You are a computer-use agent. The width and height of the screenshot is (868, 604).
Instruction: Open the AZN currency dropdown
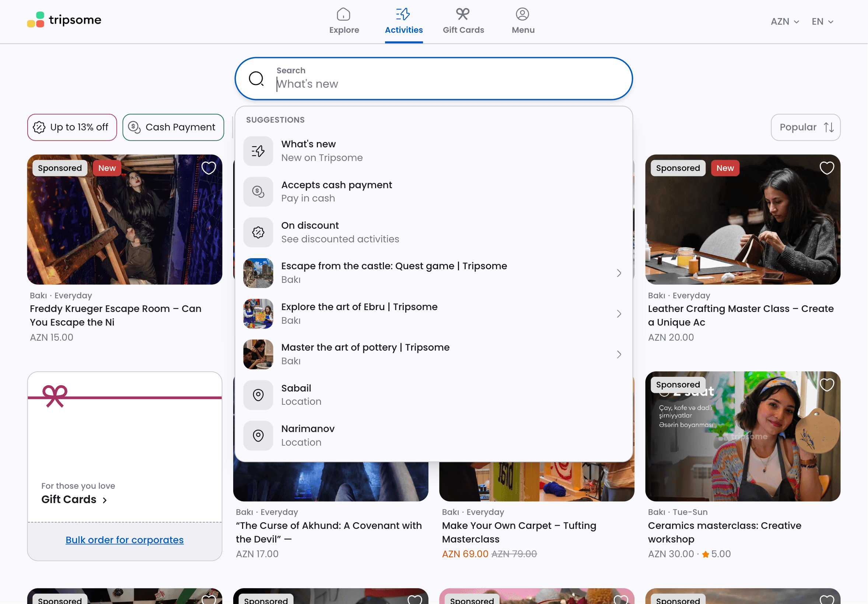pyautogui.click(x=785, y=21)
